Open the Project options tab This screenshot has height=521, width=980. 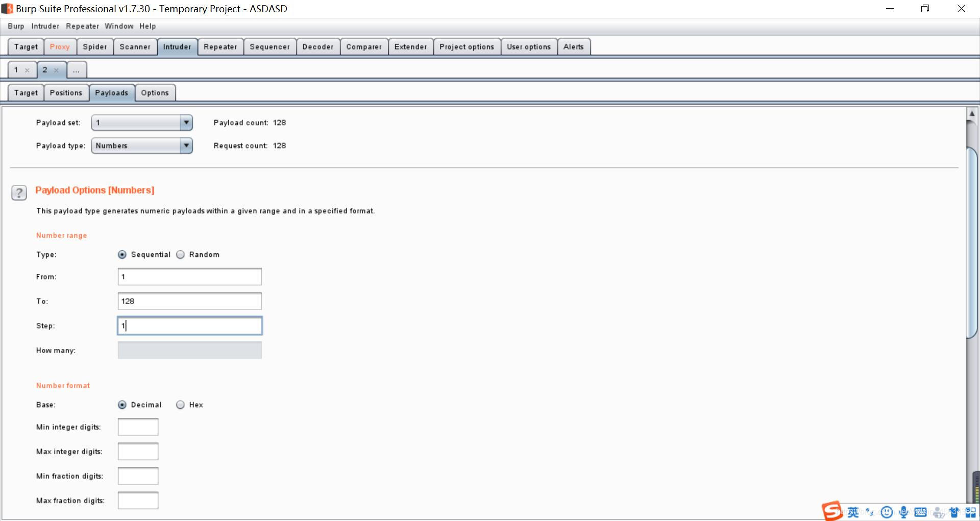tap(467, 46)
